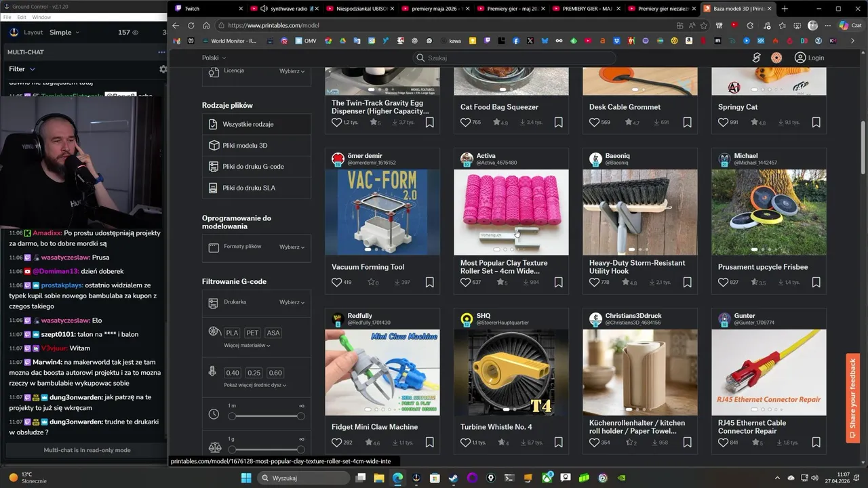This screenshot has height=488, width=868.
Task: Bookmark the Turbine Whistle No. 4 model
Action: pos(558,443)
